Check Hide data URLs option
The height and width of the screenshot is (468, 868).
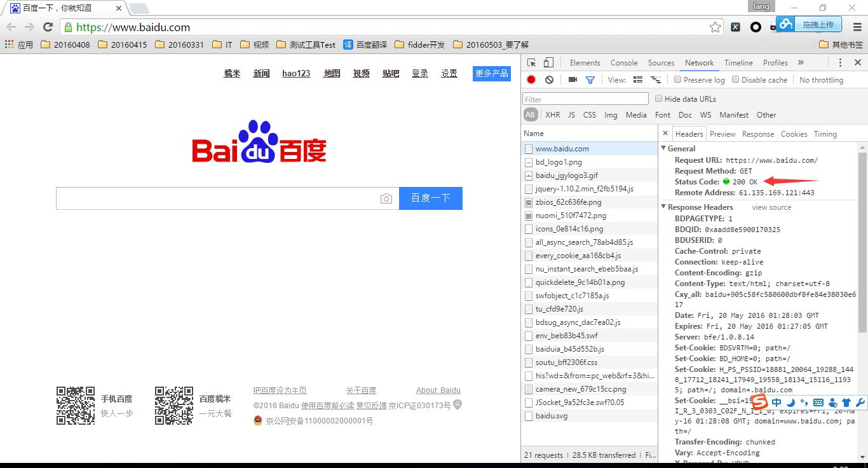click(659, 99)
